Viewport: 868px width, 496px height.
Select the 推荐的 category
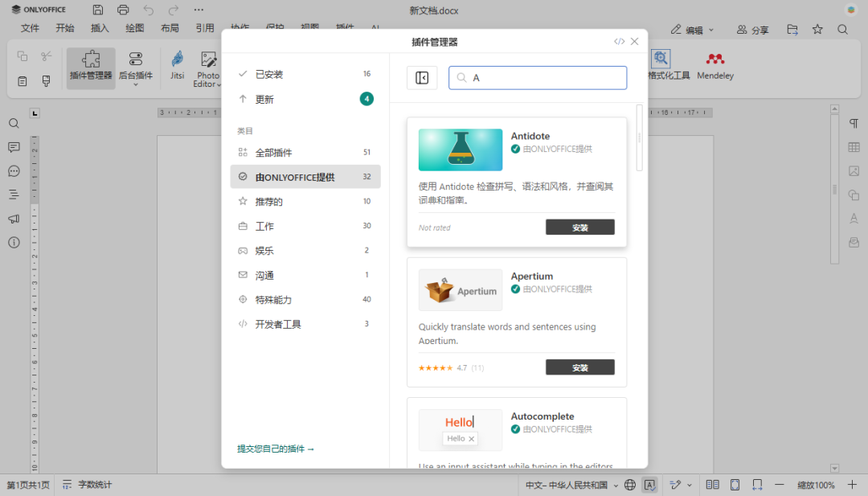point(305,202)
